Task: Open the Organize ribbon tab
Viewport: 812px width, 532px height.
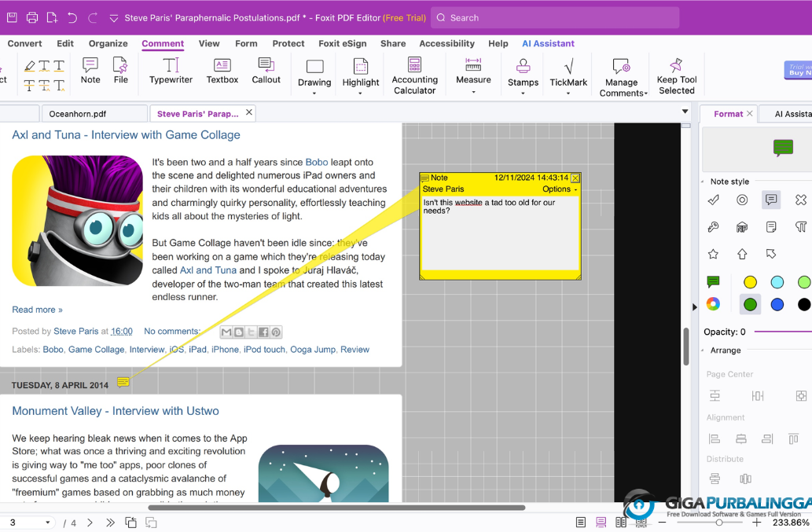Action: (108, 43)
